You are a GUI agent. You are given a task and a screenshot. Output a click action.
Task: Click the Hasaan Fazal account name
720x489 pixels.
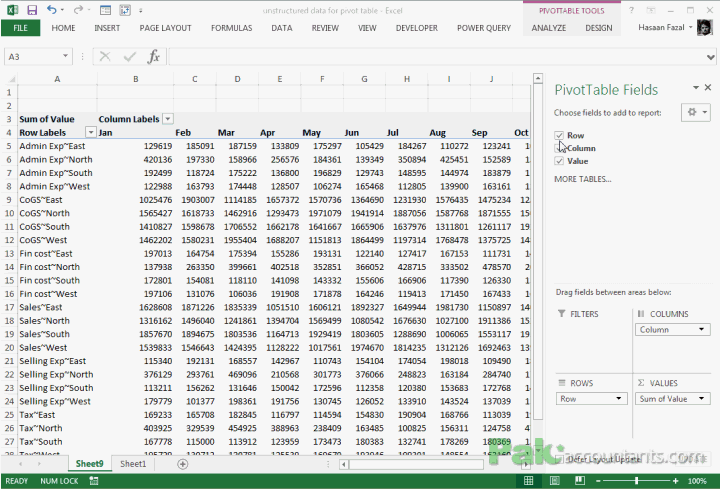pyautogui.click(x=661, y=28)
